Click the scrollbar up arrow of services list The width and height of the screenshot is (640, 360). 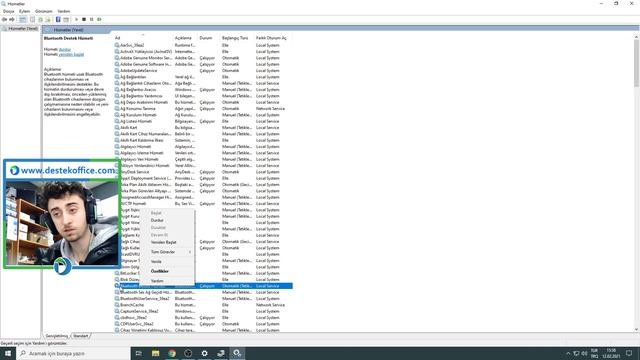tap(636, 37)
